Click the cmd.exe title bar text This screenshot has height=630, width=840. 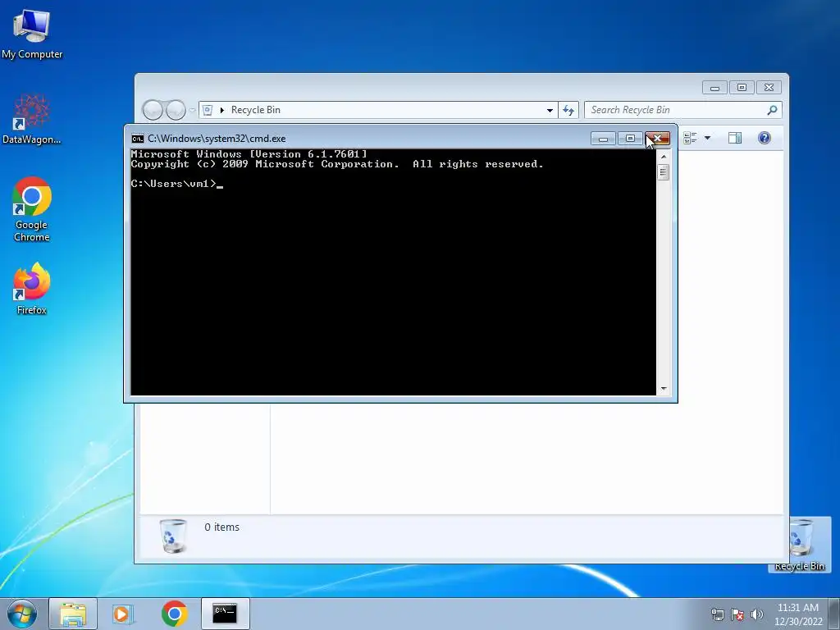[x=217, y=139]
